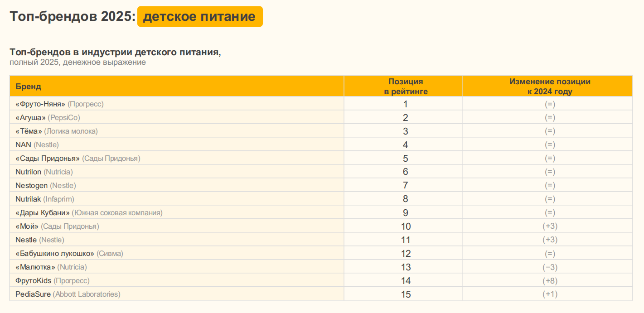
Task: Click the (=) change for «Бабушкино лукошко»
Action: [x=550, y=254]
